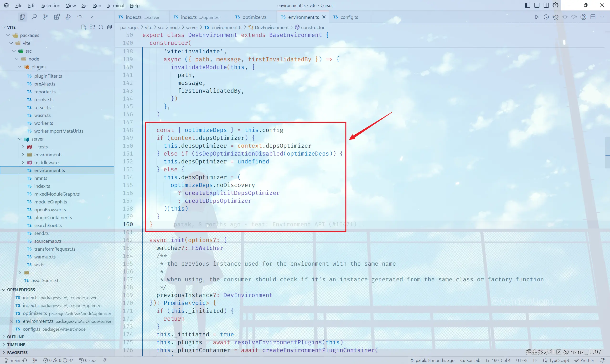Open the settings gear in title bar
The image size is (610, 364).
[555, 5]
